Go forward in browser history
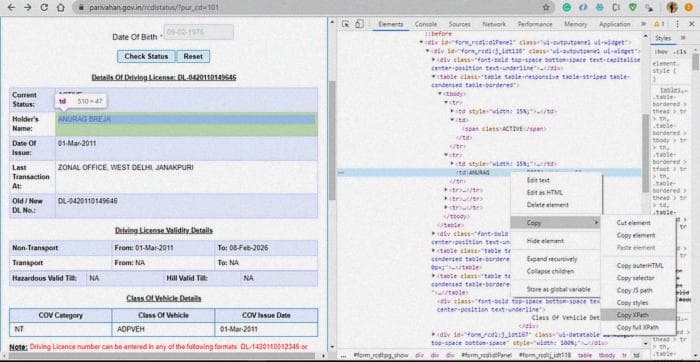 tap(27, 8)
